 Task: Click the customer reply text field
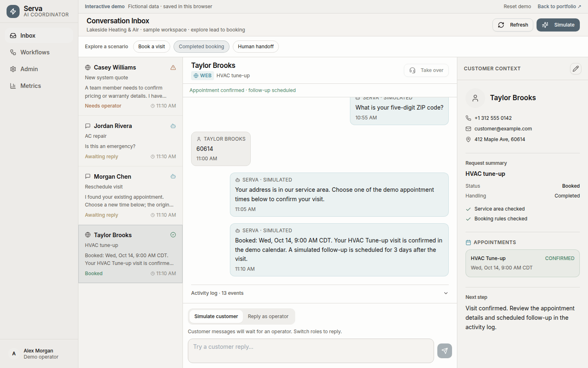[x=311, y=351]
